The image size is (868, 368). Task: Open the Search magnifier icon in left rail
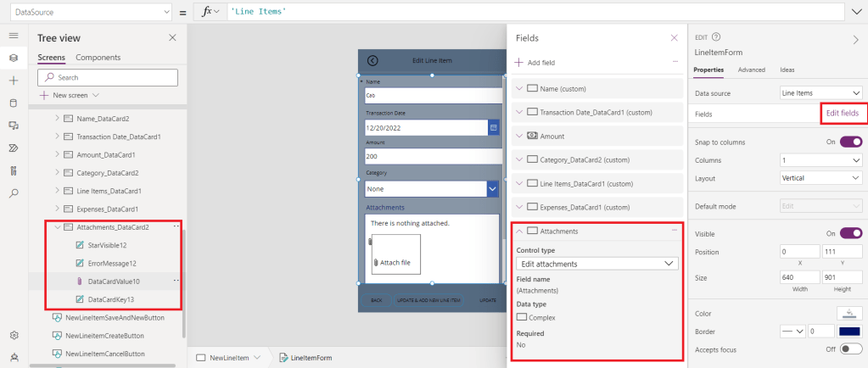[13, 193]
